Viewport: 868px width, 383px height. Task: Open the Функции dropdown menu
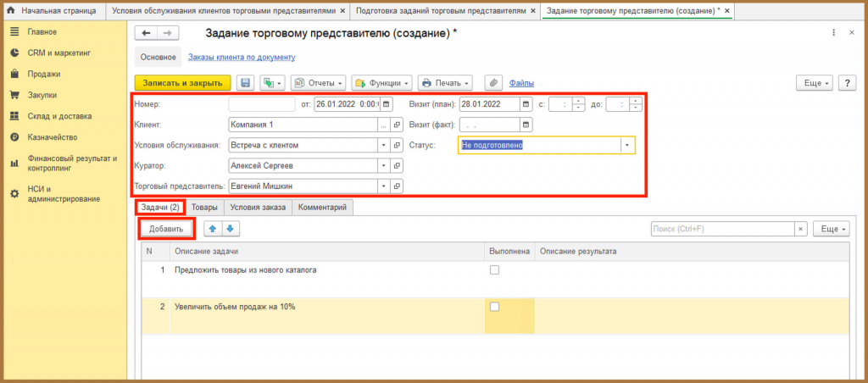coord(382,83)
